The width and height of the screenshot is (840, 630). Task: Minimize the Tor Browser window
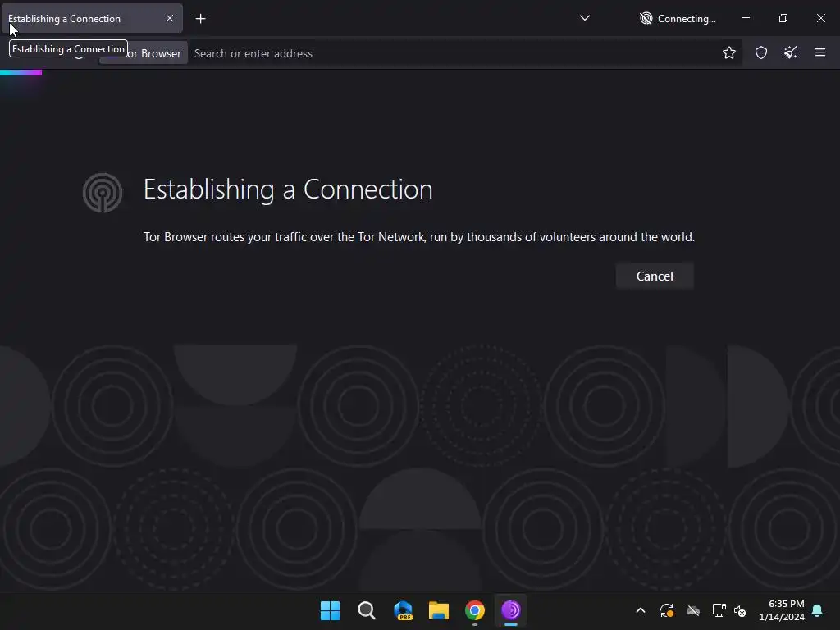point(745,18)
